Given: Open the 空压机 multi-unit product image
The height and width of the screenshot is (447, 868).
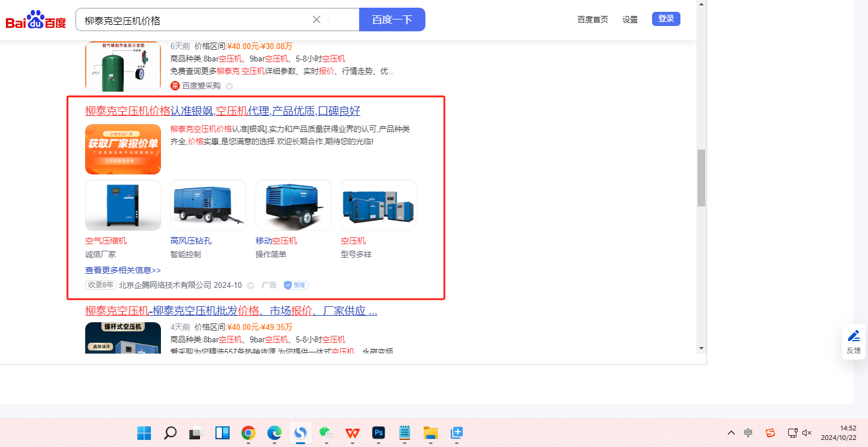Looking at the screenshot, I should 379,205.
